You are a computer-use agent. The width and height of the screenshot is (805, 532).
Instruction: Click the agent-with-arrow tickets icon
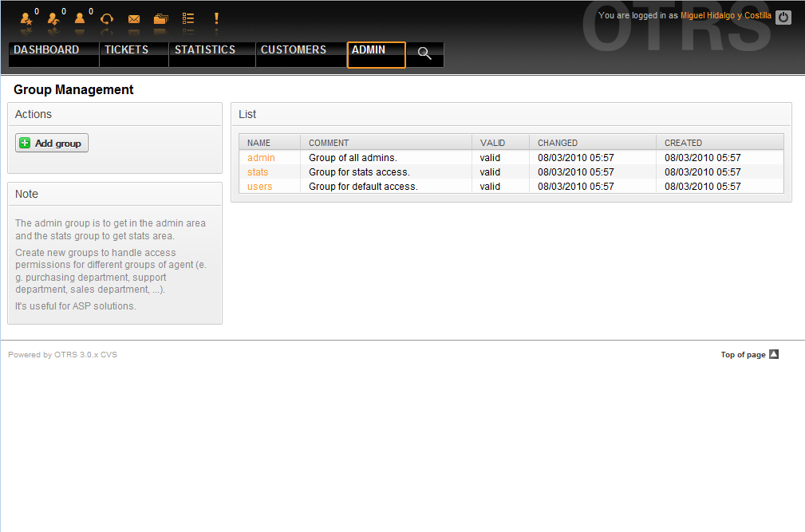point(53,18)
